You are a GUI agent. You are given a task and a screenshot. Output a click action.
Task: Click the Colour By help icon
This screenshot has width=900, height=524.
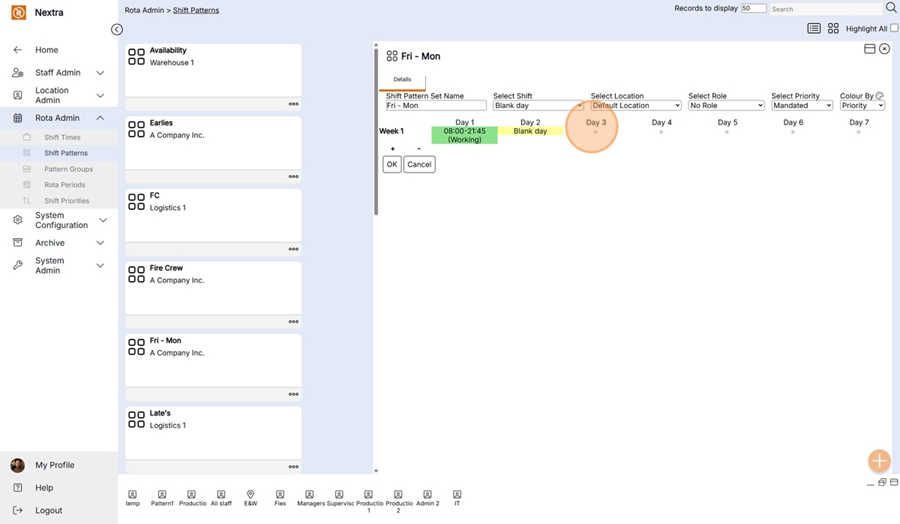pyautogui.click(x=880, y=96)
